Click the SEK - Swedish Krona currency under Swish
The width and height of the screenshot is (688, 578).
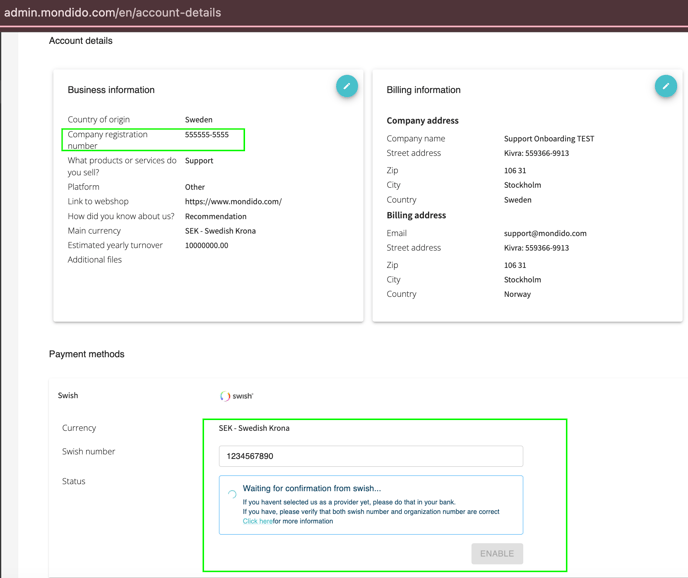(x=254, y=428)
